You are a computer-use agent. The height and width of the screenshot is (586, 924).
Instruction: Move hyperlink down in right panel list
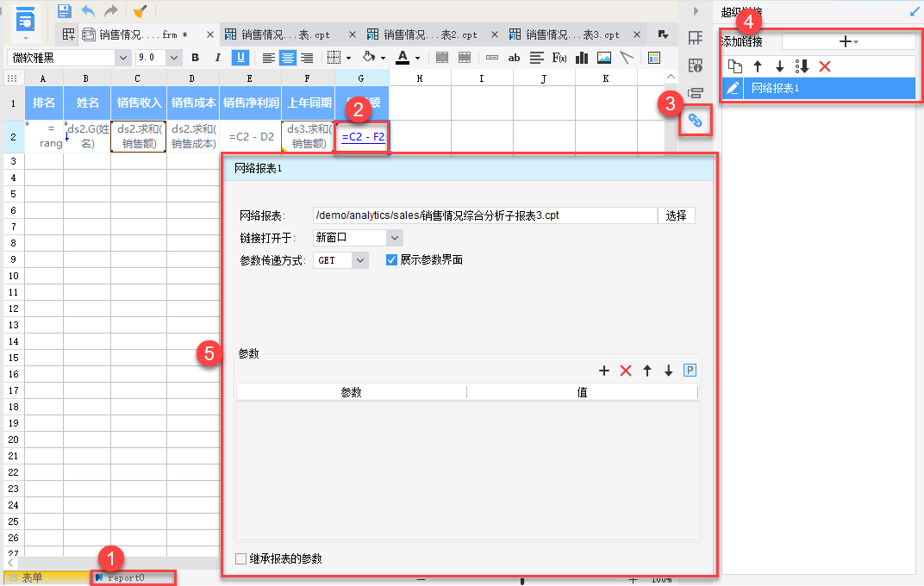[x=779, y=66]
